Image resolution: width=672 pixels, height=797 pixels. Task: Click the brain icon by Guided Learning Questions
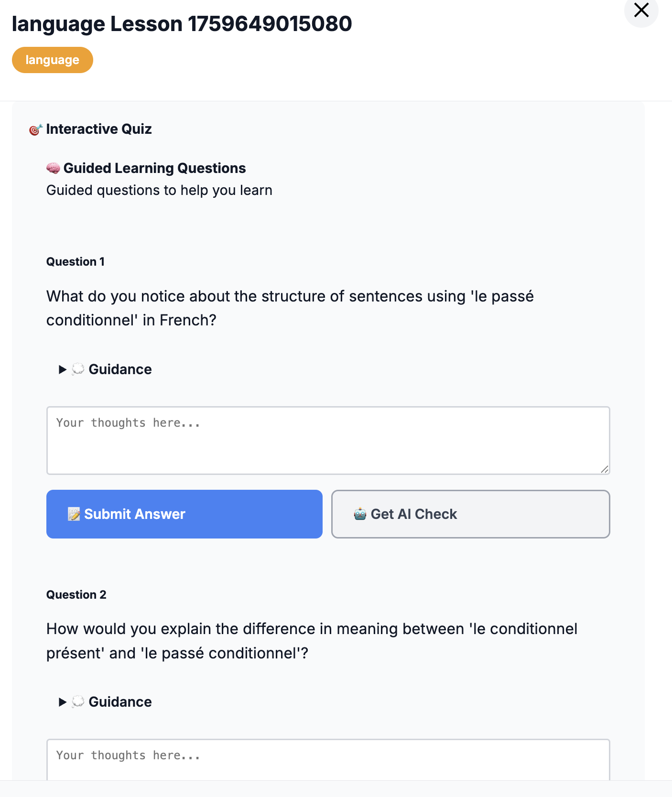pos(53,168)
